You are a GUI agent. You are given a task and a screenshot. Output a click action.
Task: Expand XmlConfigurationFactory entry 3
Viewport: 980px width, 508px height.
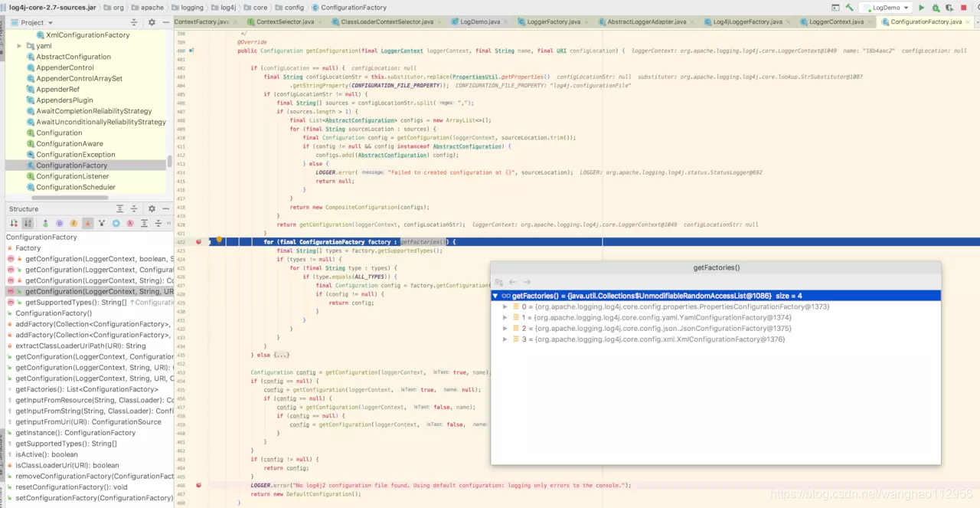click(505, 339)
